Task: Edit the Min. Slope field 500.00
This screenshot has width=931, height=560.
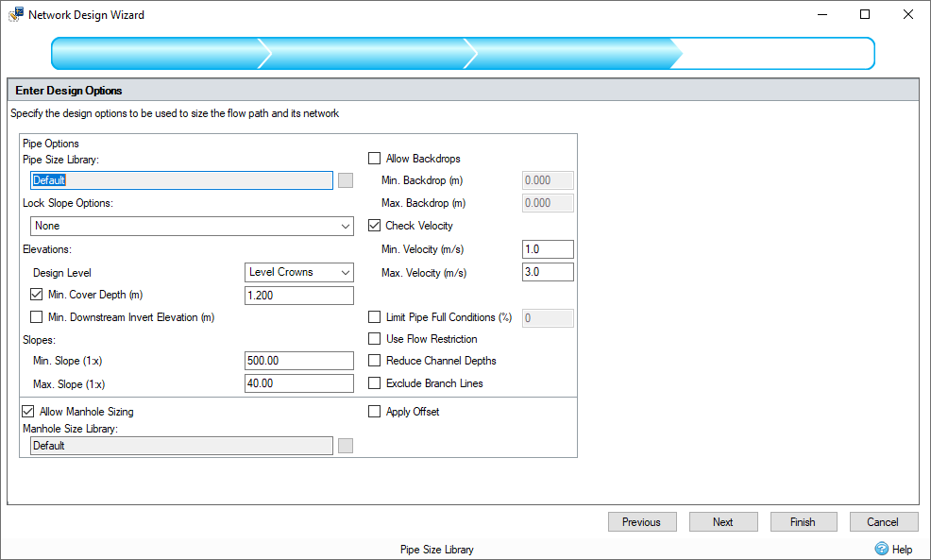Action: (x=299, y=361)
